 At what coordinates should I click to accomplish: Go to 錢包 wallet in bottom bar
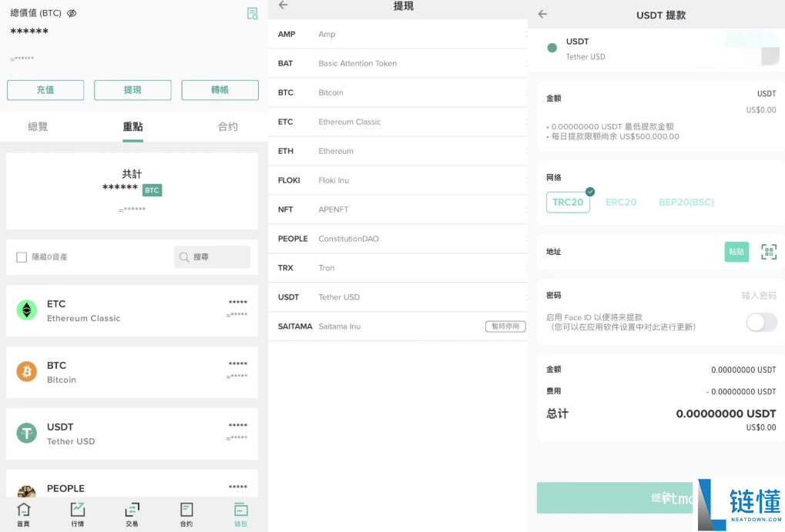pyautogui.click(x=241, y=515)
